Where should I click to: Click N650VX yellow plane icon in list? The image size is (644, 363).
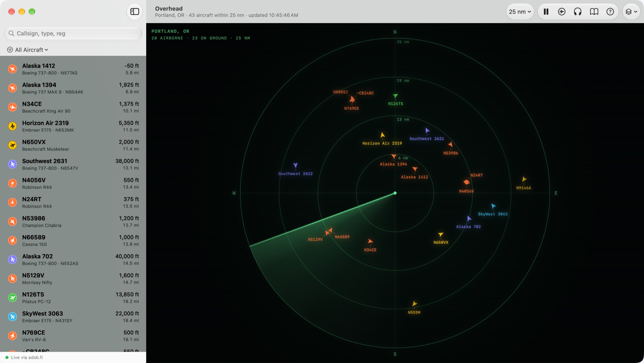click(12, 145)
